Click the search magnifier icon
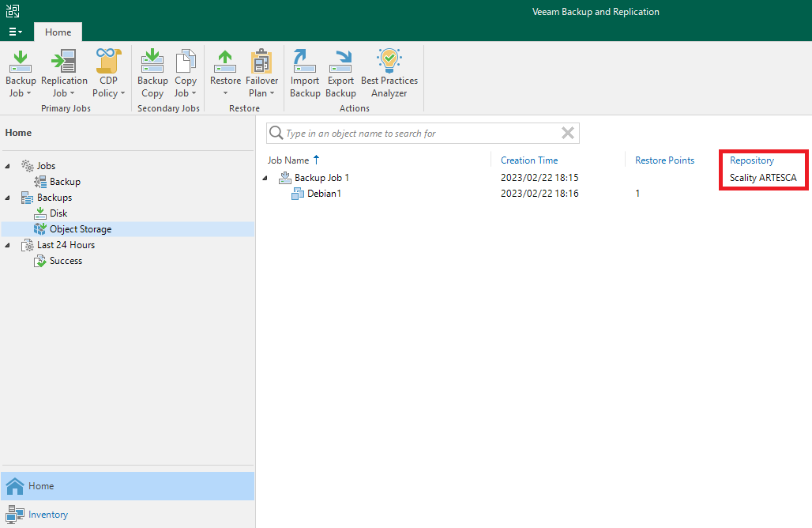812x528 pixels. tap(276, 133)
